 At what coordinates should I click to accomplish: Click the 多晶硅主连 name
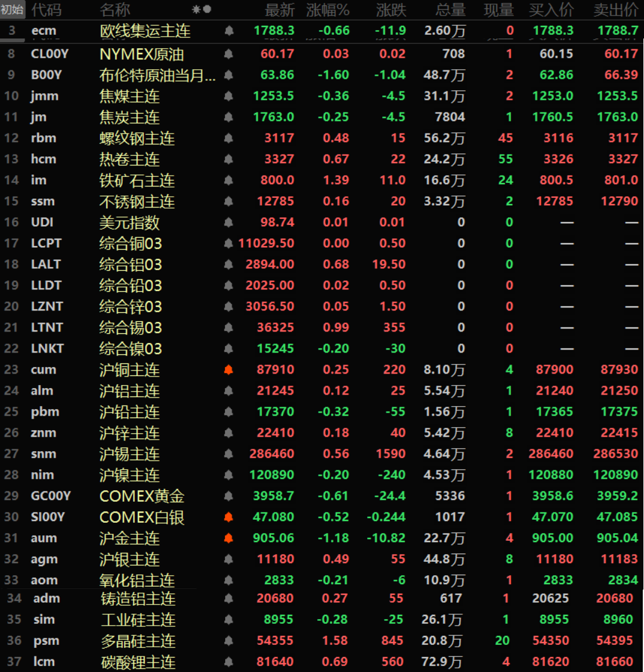click(x=138, y=641)
